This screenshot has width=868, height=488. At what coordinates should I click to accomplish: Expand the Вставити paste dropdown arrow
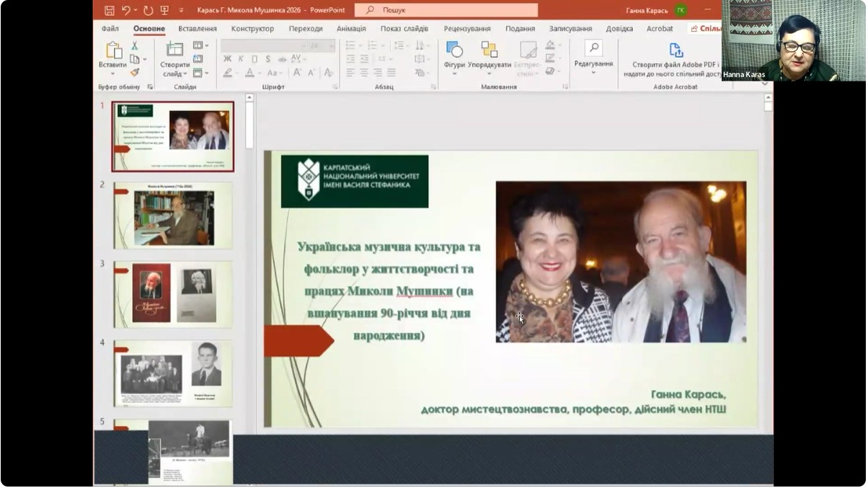click(112, 74)
